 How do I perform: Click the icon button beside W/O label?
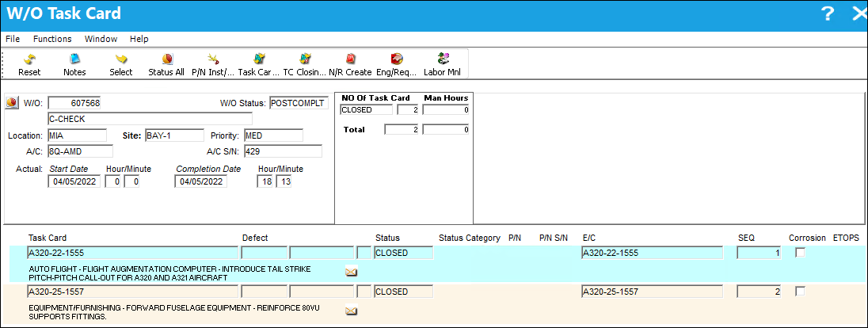[12, 102]
